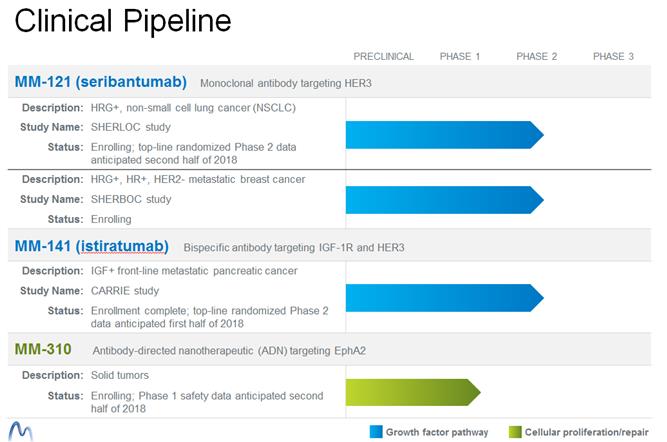
Task: Select the PHASE 1 column header
Action: click(460, 57)
